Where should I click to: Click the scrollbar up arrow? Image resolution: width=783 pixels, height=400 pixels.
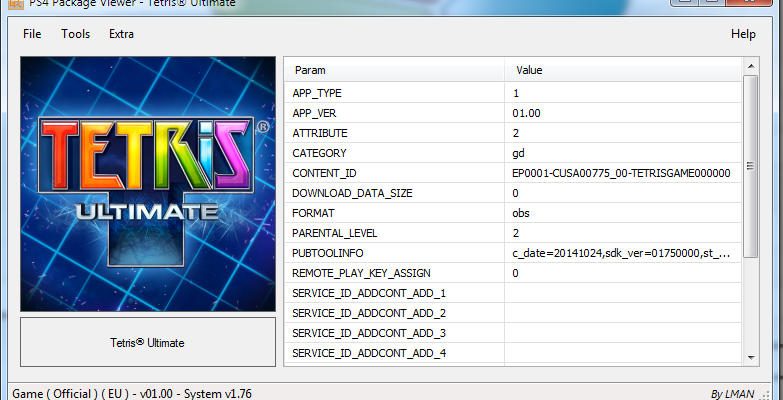pyautogui.click(x=750, y=67)
